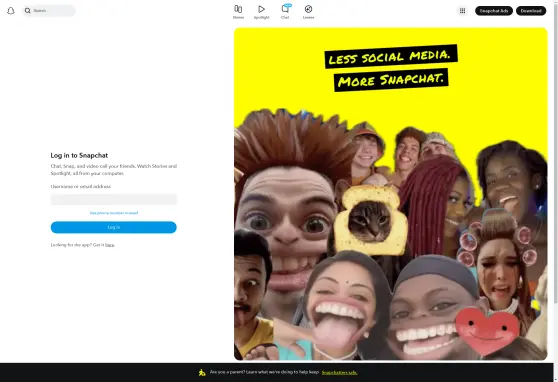Click the yellow parent icon in the footer banner

202,372
